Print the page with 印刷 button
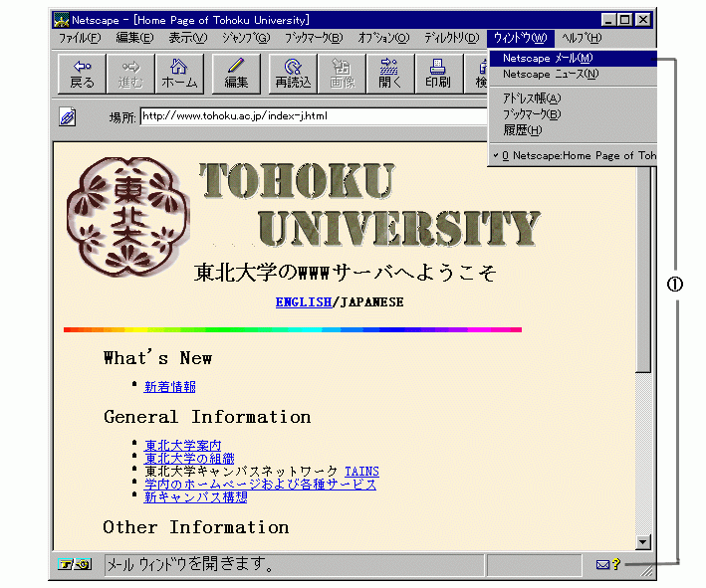 pos(439,74)
